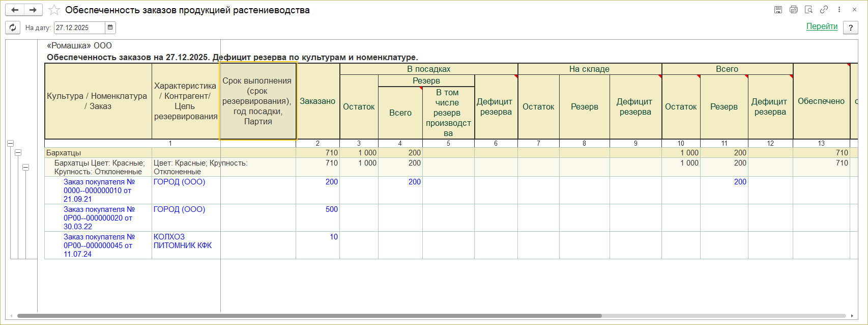The height and width of the screenshot is (325, 868).
Task: Click the back navigation arrow
Action: point(15,10)
